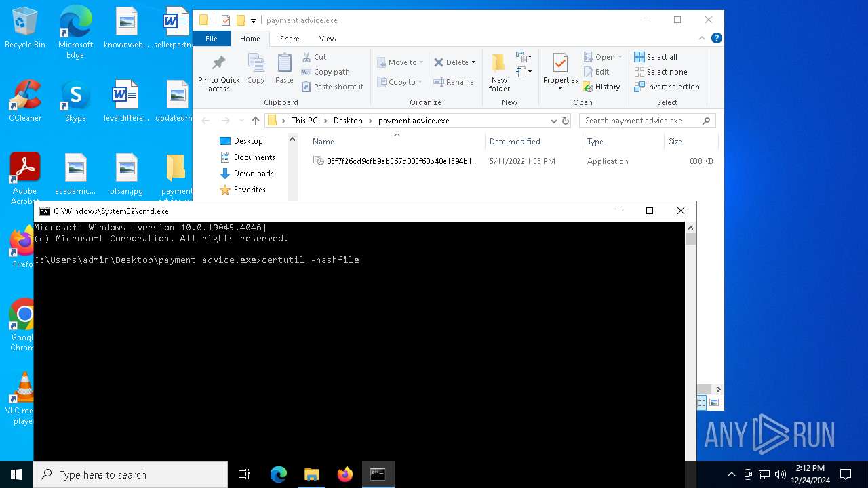Click the taskbar search box
868x488 pixels.
pyautogui.click(x=130, y=474)
